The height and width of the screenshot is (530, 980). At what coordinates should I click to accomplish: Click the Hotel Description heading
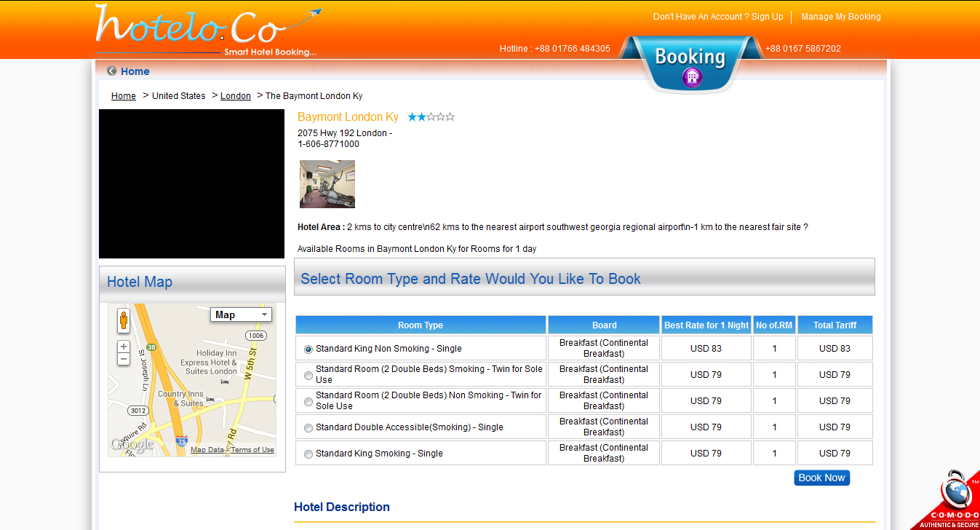tap(342, 507)
